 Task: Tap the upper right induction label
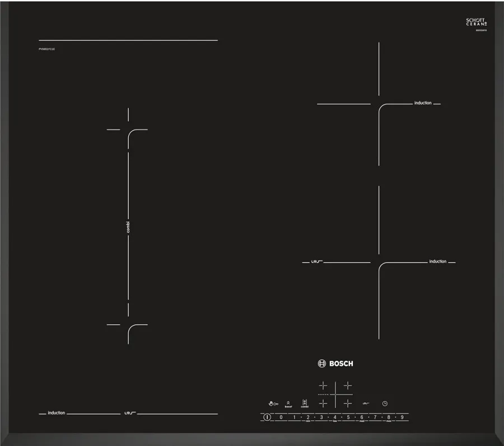(423, 103)
